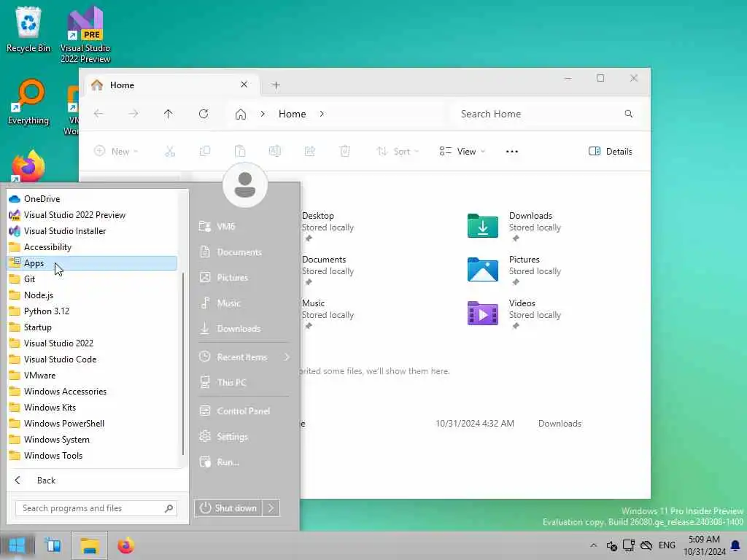Expand the Git folder
This screenshot has height=560, width=747.
coord(92,279)
